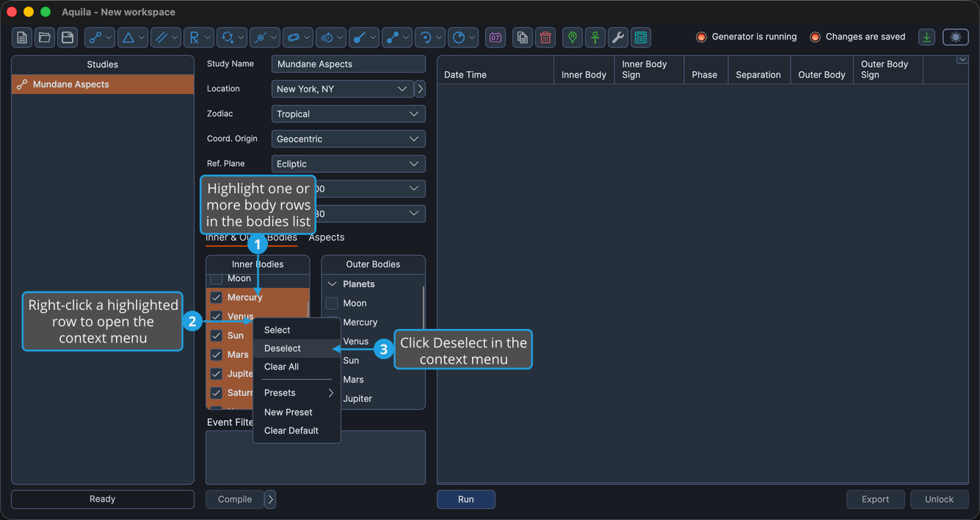
Task: Collapse the Planets group in Outer Bodies
Action: coord(332,284)
